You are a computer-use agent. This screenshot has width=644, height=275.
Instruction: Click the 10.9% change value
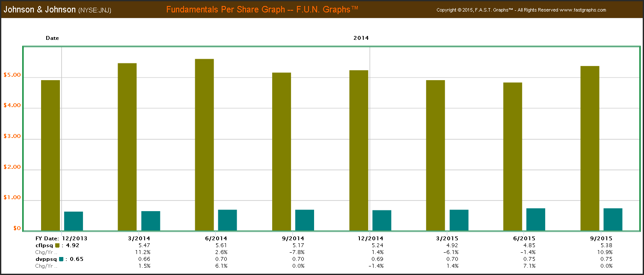click(x=605, y=252)
